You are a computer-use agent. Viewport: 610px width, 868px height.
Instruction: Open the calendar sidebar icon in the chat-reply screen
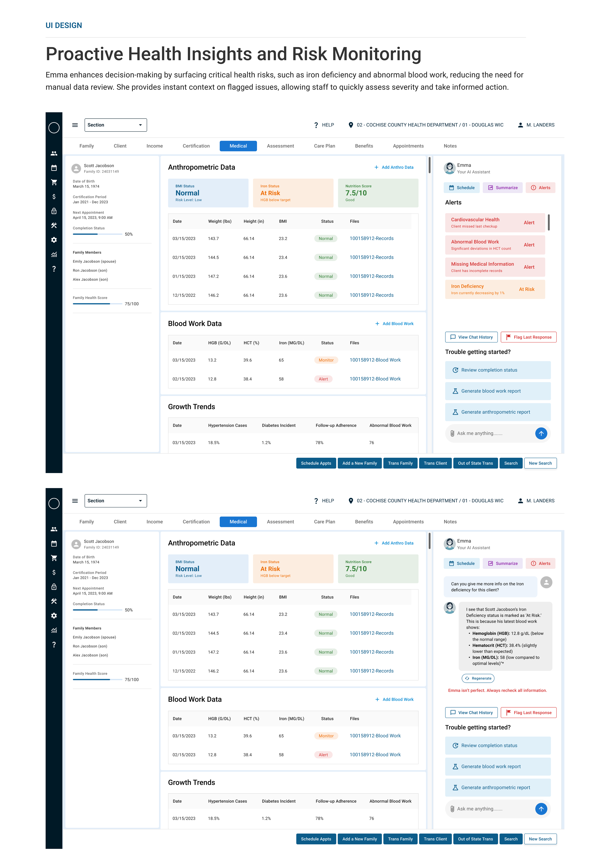(x=54, y=544)
